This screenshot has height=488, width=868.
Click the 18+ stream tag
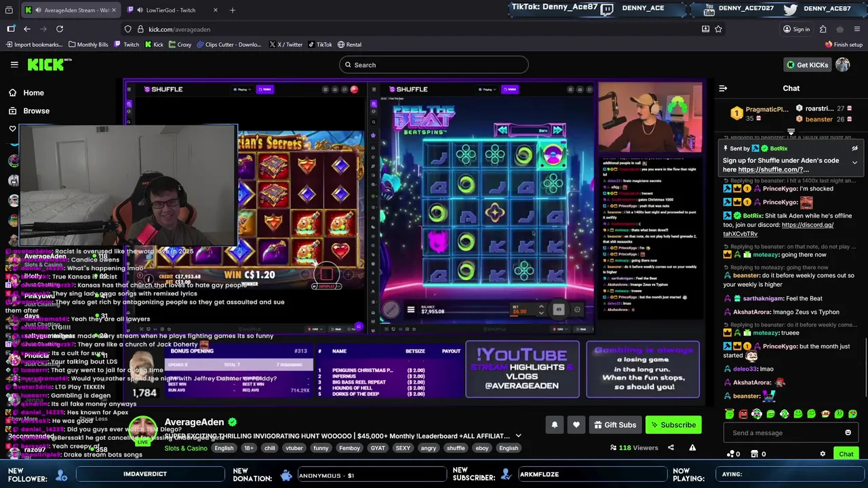pos(249,448)
